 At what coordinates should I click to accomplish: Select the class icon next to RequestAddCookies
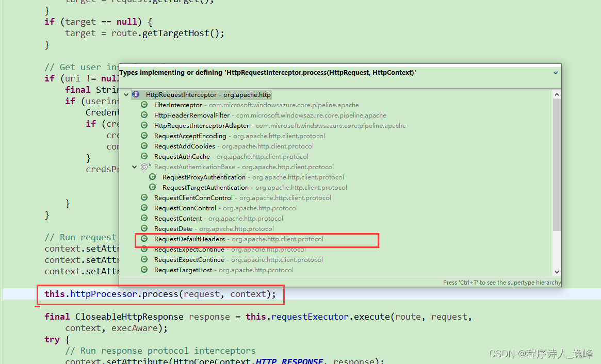(x=144, y=146)
